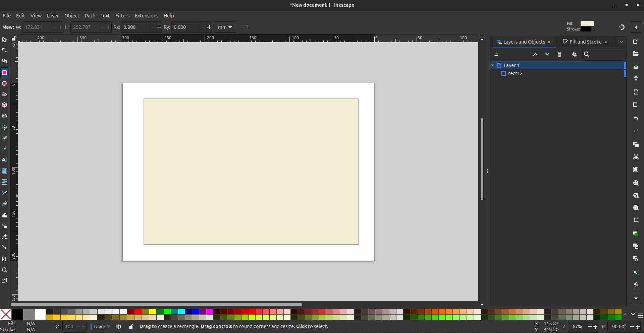Open the Path menu
This screenshot has height=333, width=644.
[90, 16]
